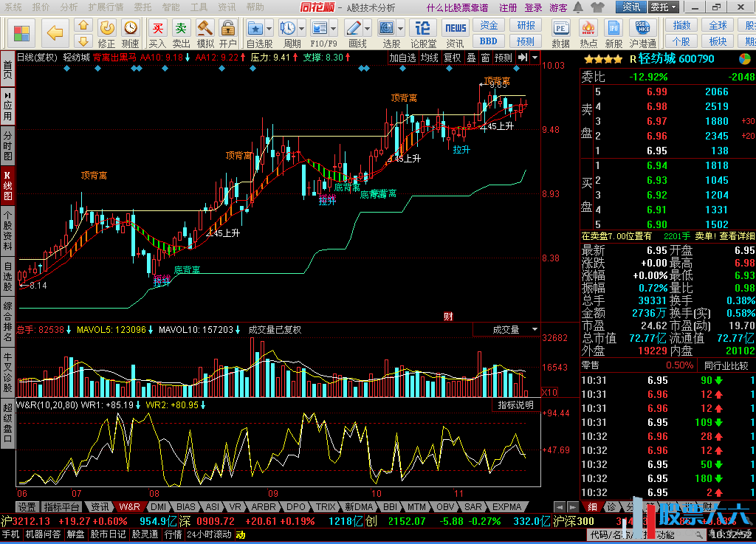
Task: Click the BBD toolbar button
Action: pyautogui.click(x=489, y=41)
